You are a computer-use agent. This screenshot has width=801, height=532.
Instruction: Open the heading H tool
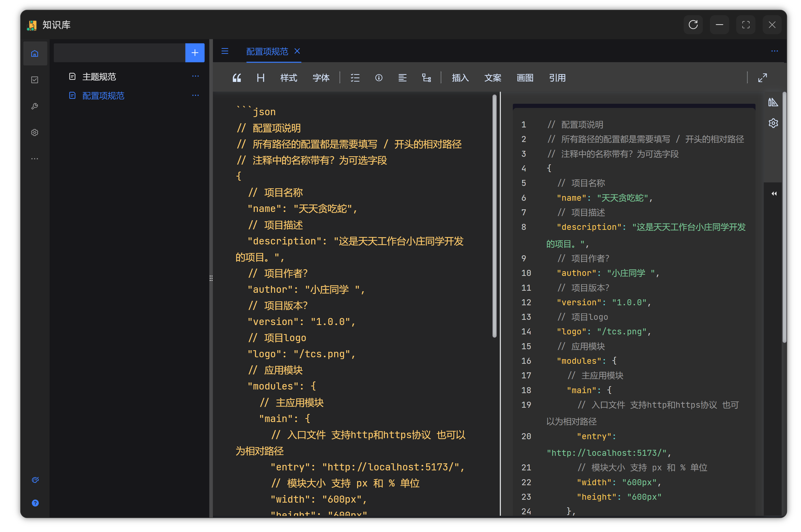tap(261, 78)
